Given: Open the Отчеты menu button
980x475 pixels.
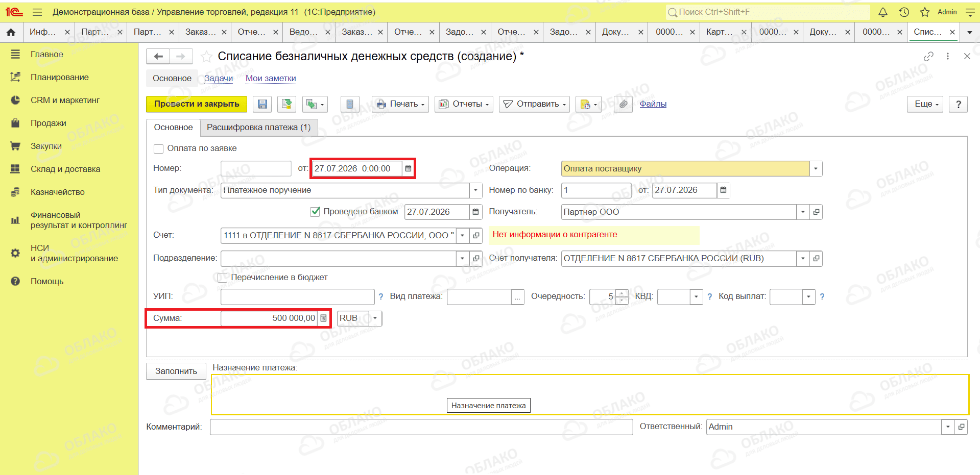Looking at the screenshot, I should pos(464,104).
